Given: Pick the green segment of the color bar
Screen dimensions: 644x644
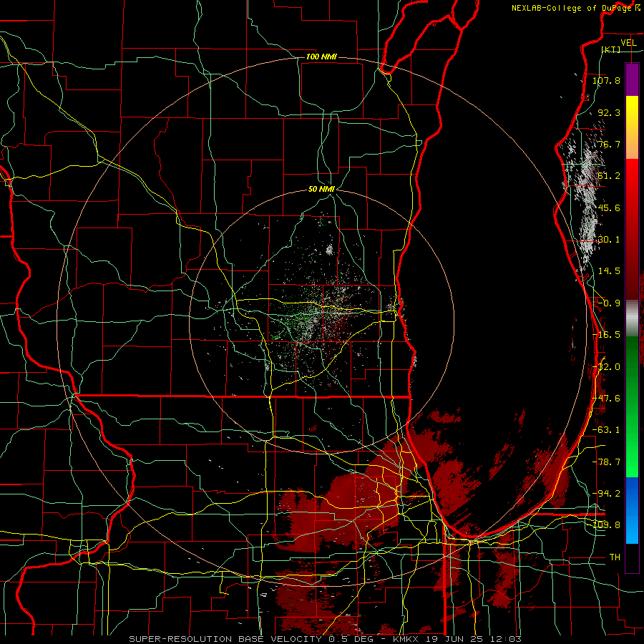Looking at the screenshot, I should click(x=632, y=406).
